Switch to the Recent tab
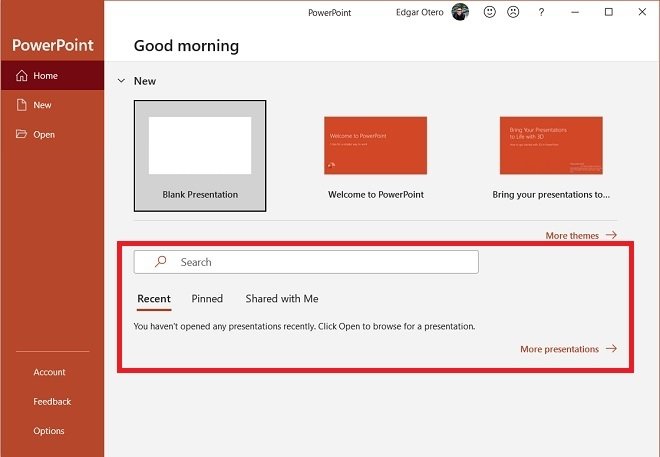The width and height of the screenshot is (660, 457). (154, 298)
